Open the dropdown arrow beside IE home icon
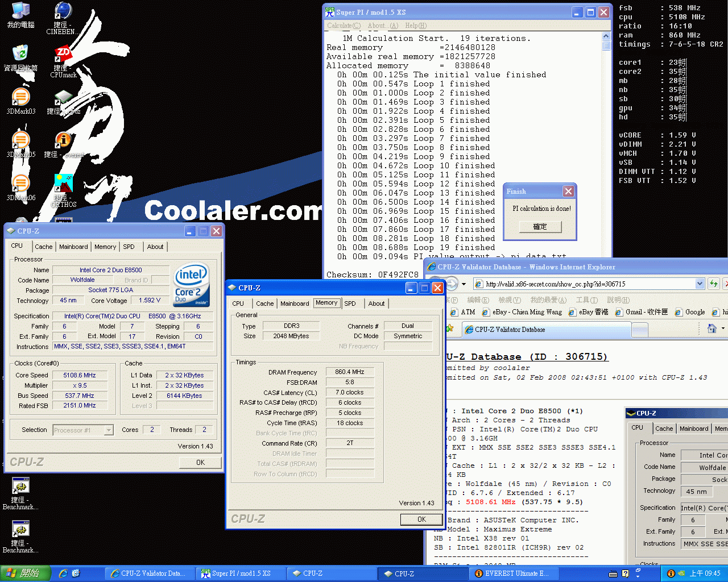This screenshot has width=728, height=582. coord(723,328)
